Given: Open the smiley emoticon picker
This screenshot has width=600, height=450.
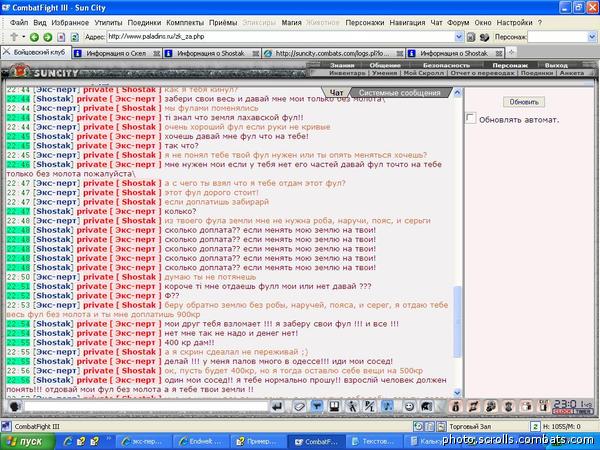Looking at the screenshot, I should click(x=409, y=406).
